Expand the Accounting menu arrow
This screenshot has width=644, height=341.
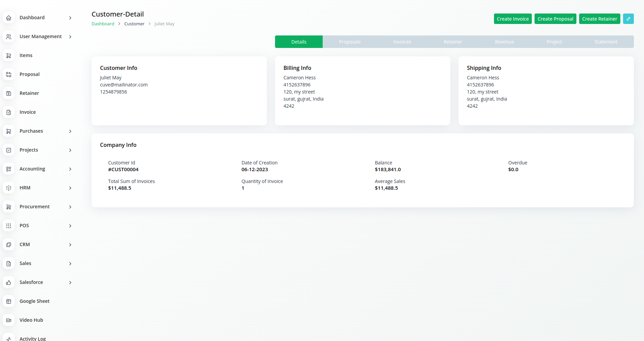70,169
